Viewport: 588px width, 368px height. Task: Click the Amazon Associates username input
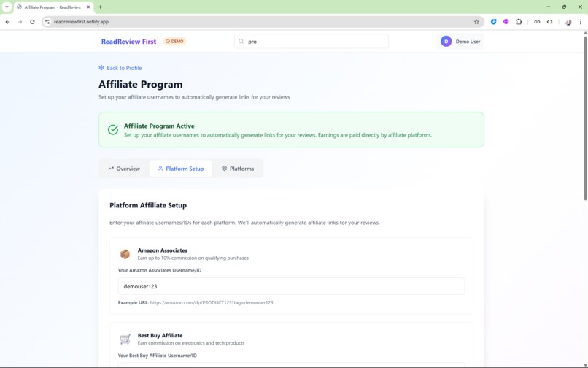point(291,286)
